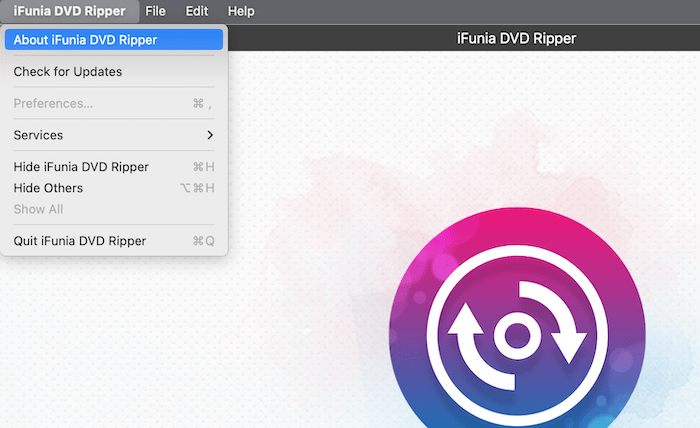Image resolution: width=700 pixels, height=428 pixels.
Task: Open the Edit menu
Action: [197, 11]
